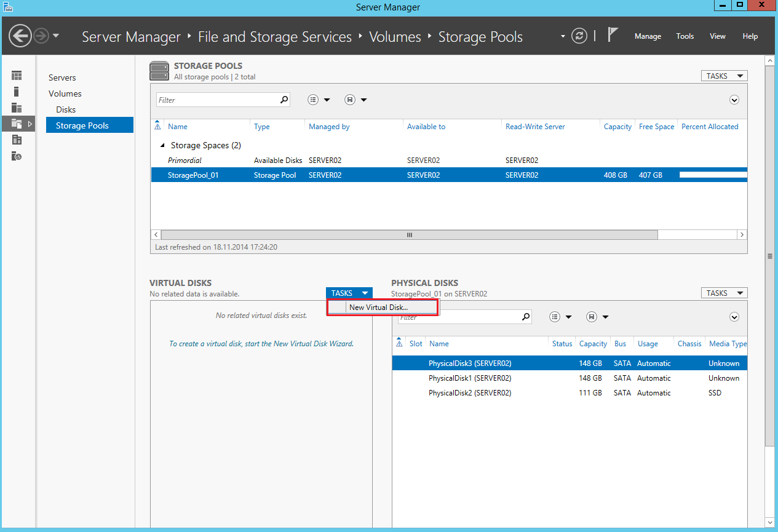This screenshot has width=778, height=532.
Task: Click the search magnifier in Storage Pools filter
Action: [x=284, y=100]
